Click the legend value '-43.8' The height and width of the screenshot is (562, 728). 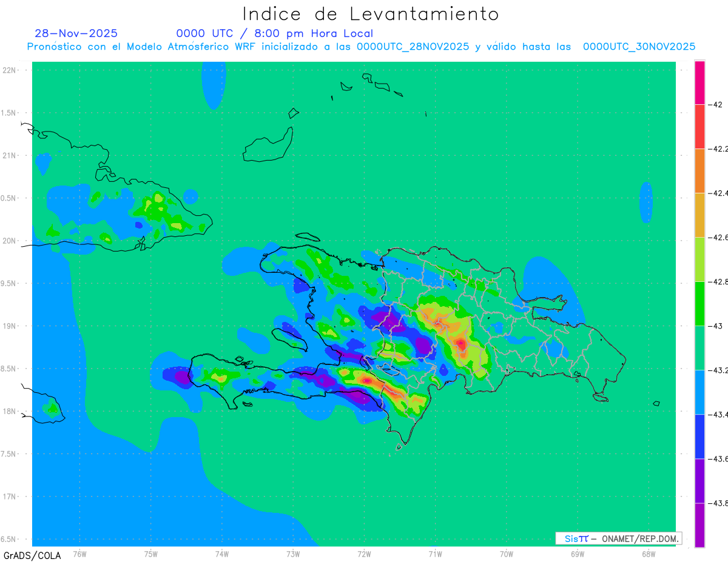[719, 503]
